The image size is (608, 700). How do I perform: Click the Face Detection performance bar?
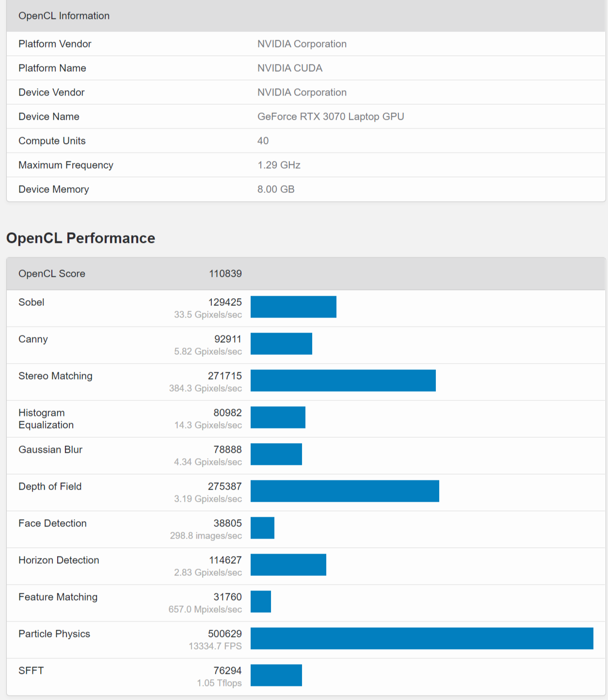[x=262, y=528]
